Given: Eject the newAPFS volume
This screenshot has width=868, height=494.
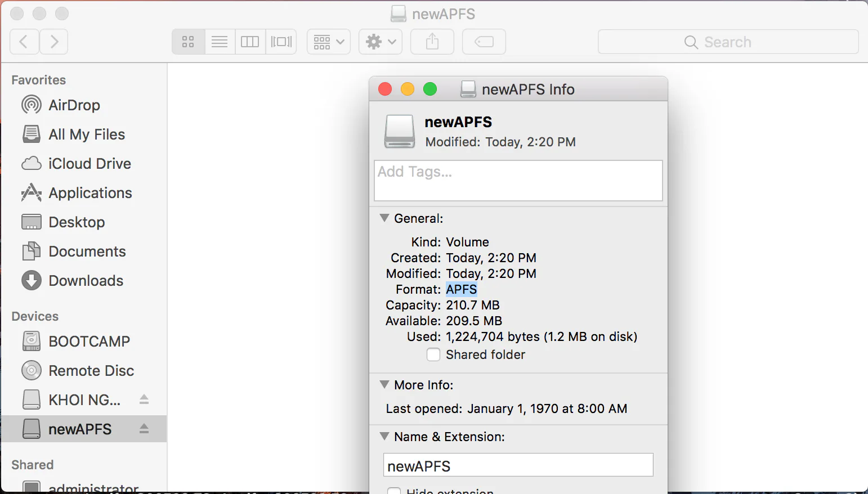Looking at the screenshot, I should [x=144, y=429].
